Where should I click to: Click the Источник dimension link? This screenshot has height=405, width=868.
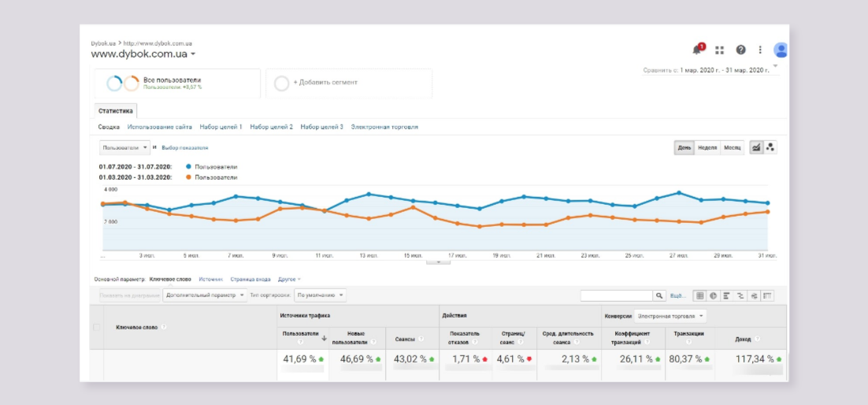click(x=210, y=279)
